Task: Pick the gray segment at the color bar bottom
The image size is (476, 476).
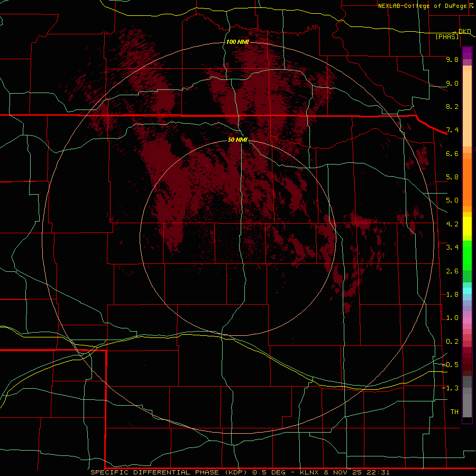Action: point(467,404)
